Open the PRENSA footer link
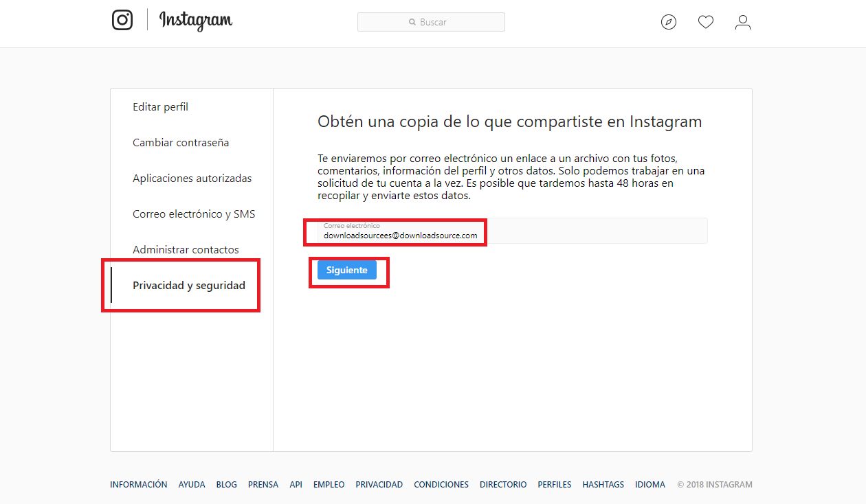The image size is (866, 504). [263, 485]
